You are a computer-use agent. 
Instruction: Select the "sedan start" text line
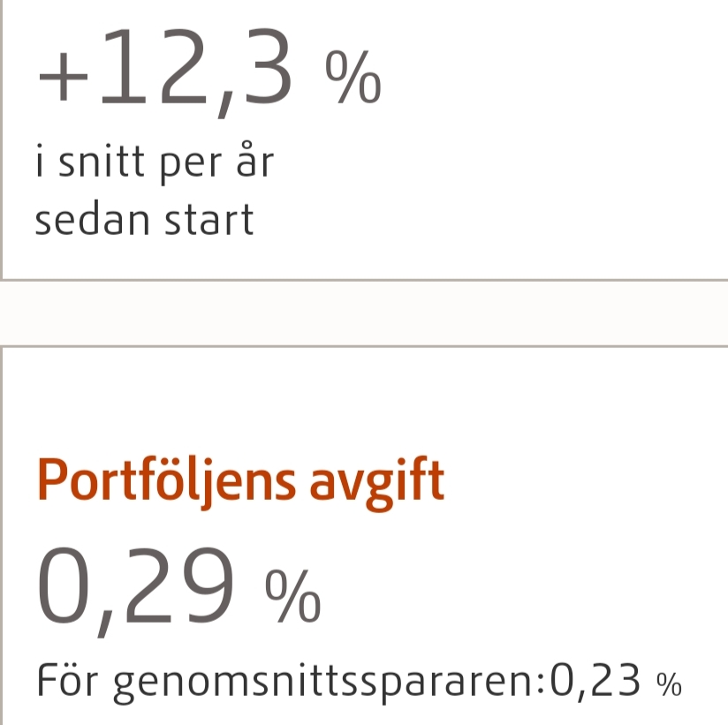(144, 219)
